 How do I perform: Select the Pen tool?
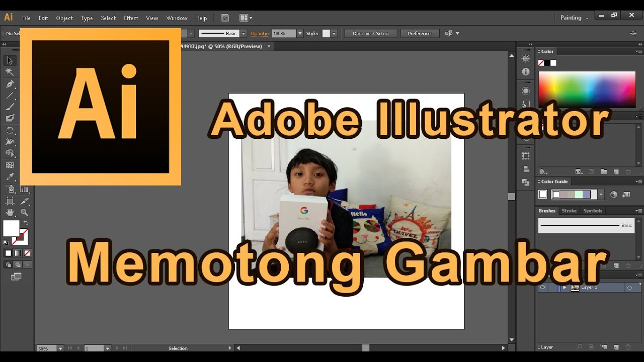(x=10, y=84)
